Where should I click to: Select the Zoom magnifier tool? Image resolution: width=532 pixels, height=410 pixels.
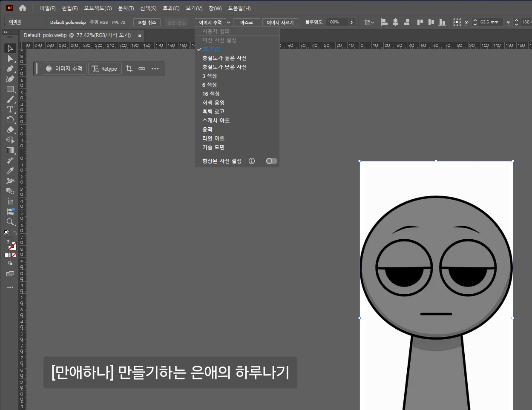10,222
